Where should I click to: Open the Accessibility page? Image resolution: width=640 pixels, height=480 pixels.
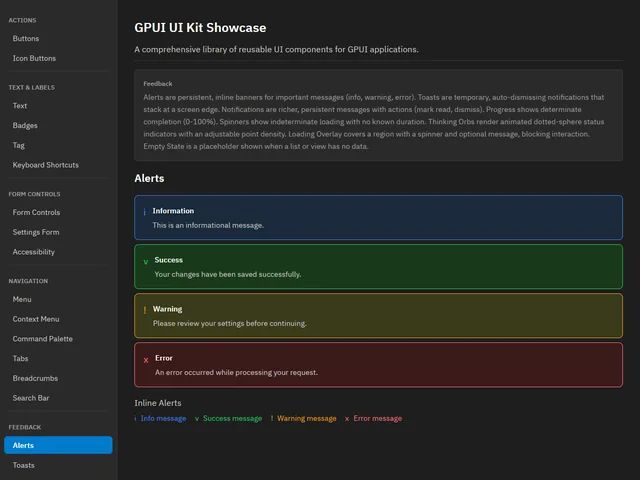coord(58,252)
